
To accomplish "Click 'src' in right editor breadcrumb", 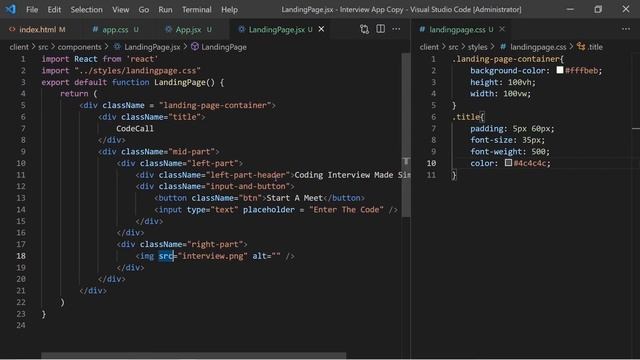I will [x=453, y=47].
